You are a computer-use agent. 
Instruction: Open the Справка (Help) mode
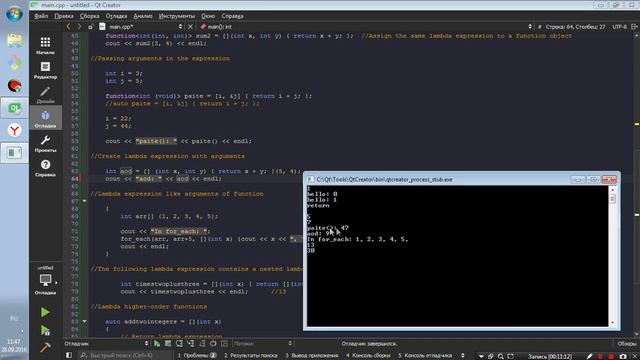point(45,167)
